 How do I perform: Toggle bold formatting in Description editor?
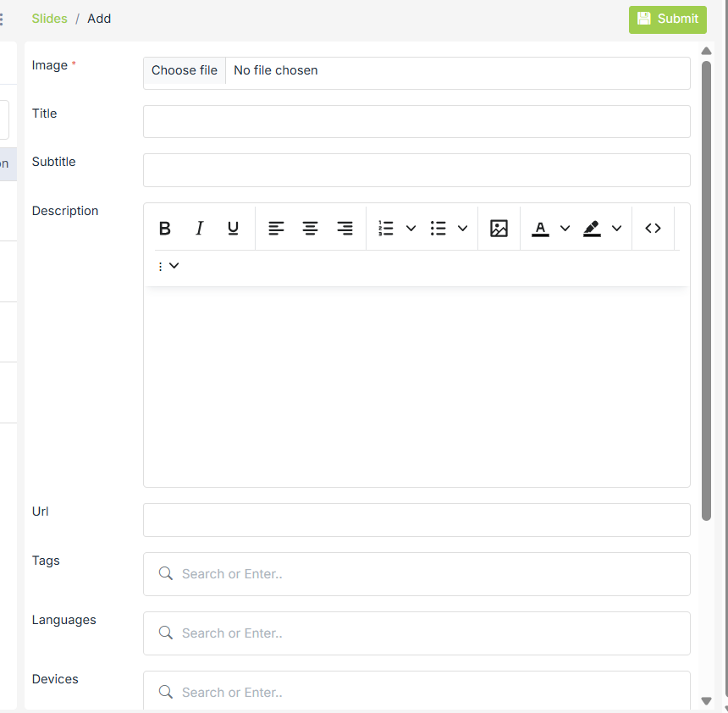point(165,228)
